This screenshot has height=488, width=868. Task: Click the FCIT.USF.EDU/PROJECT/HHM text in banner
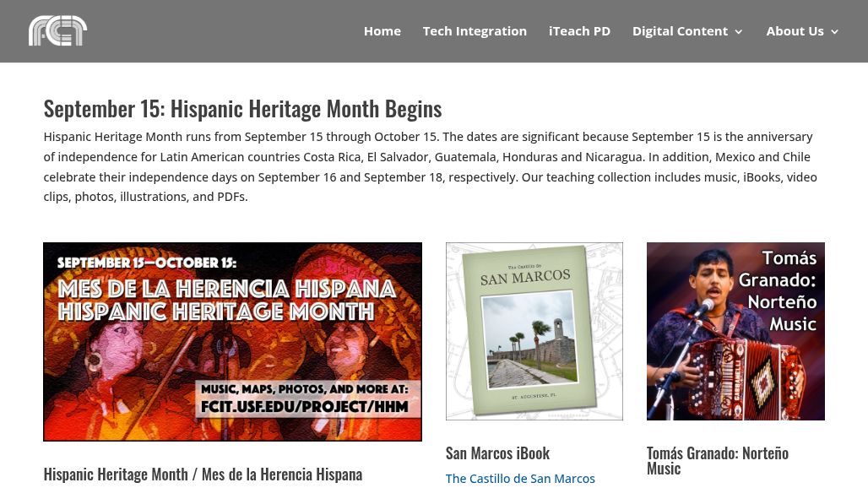[304, 406]
